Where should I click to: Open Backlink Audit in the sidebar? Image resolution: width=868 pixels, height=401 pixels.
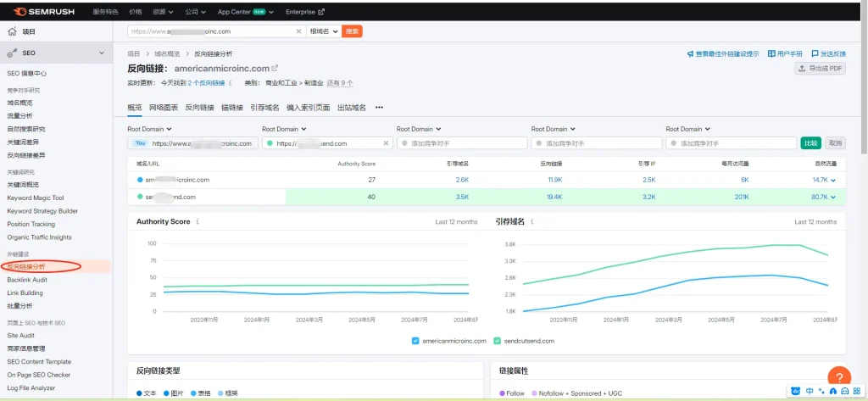27,280
